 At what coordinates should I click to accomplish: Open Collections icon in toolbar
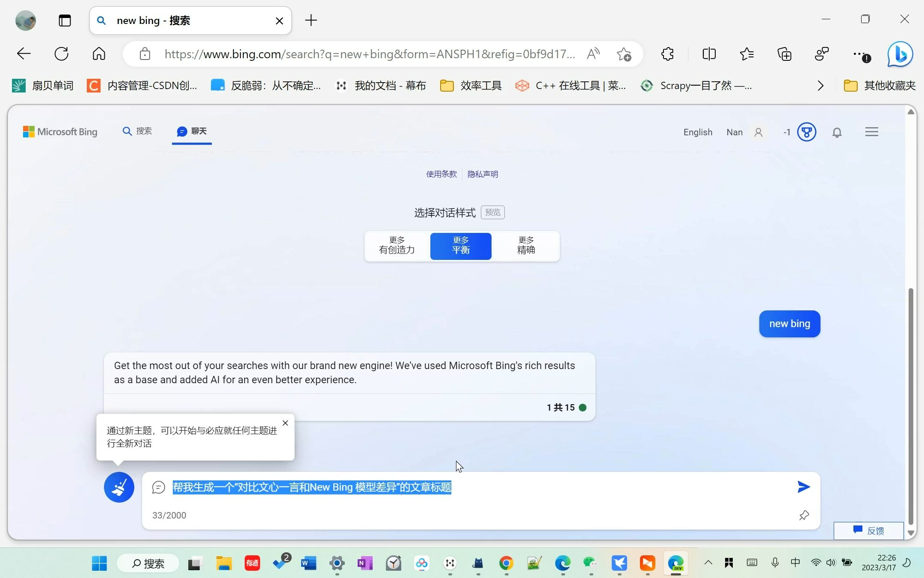point(784,54)
